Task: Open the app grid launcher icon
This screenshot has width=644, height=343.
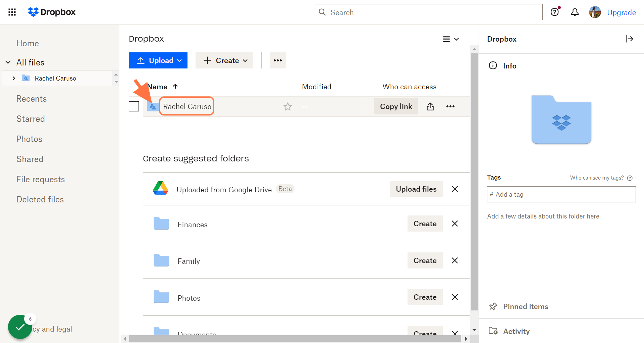Action: click(x=12, y=12)
